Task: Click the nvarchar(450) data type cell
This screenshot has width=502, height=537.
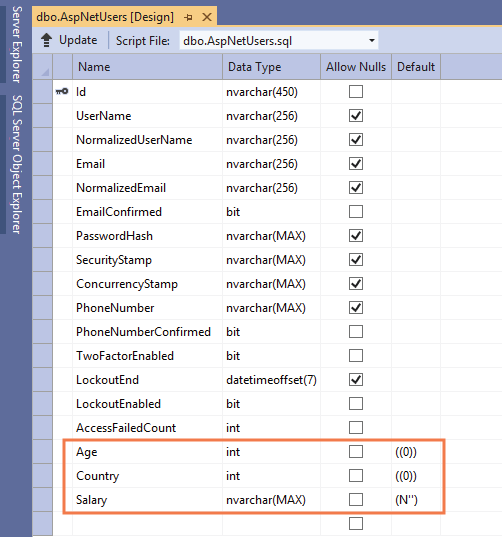Action: (272, 91)
